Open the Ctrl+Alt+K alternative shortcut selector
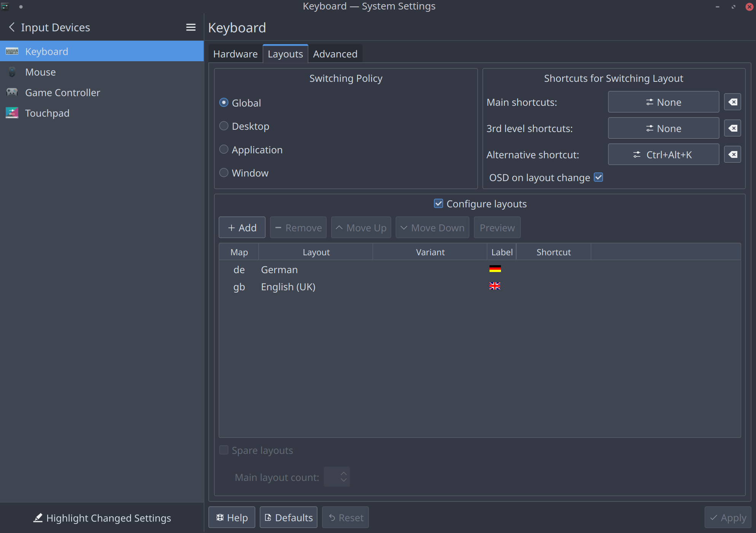The image size is (756, 533). [663, 154]
